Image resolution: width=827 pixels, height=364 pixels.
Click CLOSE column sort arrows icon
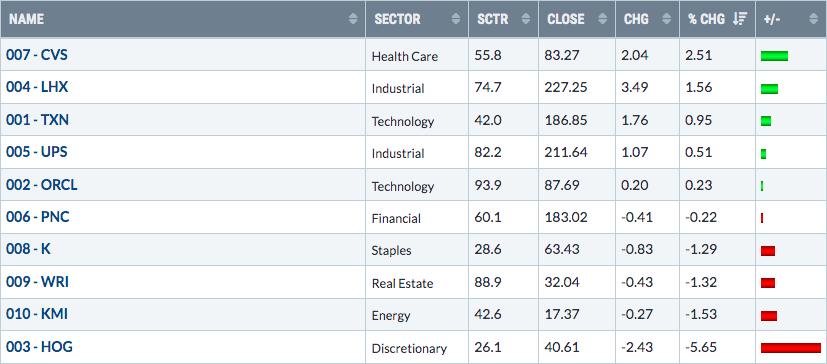pos(603,19)
